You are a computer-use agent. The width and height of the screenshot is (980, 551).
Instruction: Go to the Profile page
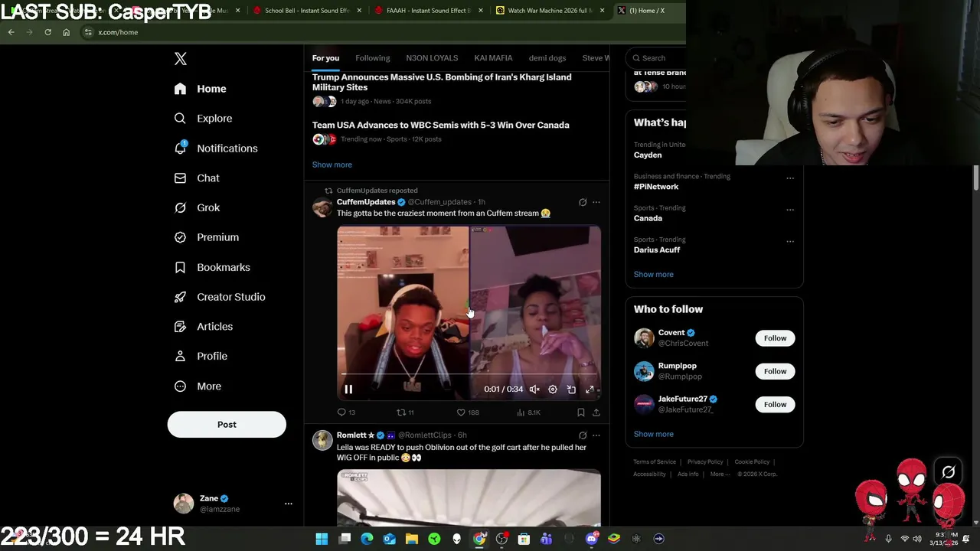200,357
